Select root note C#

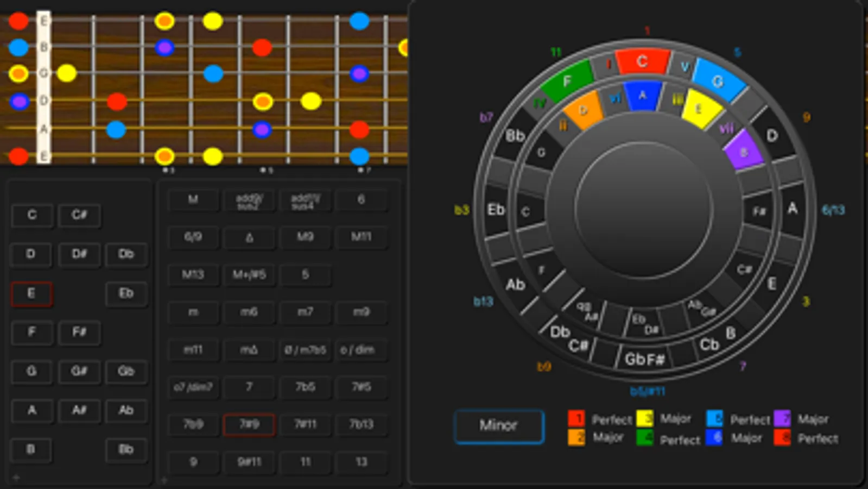coord(79,215)
